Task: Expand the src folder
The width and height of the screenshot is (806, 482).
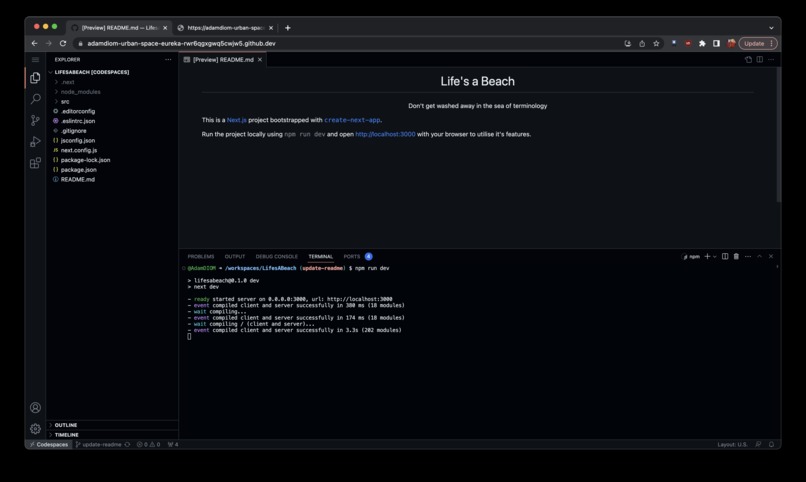Action: point(65,102)
